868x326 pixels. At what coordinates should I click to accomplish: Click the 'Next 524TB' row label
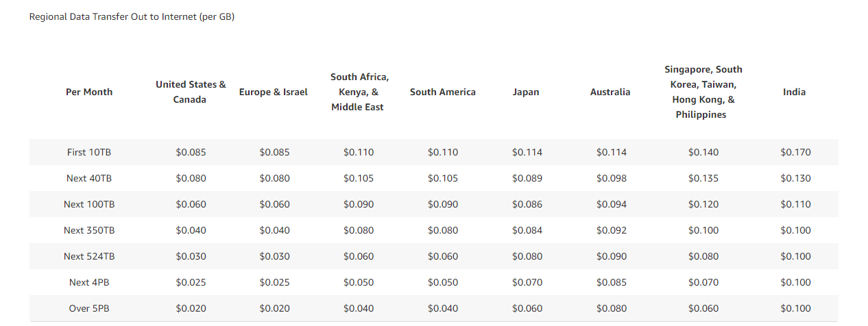click(x=89, y=256)
